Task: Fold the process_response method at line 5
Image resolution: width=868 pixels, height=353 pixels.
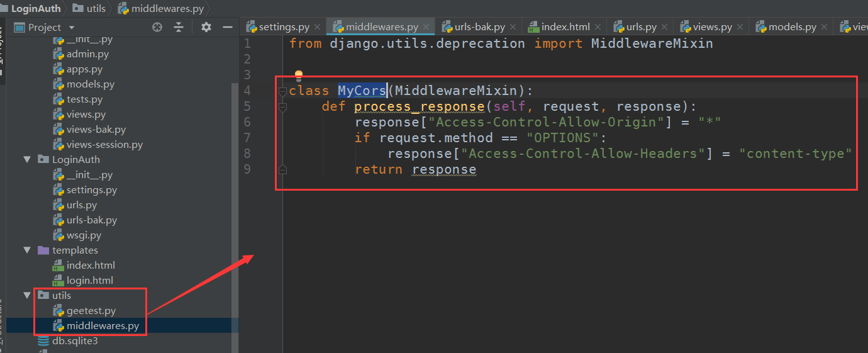Action: click(282, 106)
